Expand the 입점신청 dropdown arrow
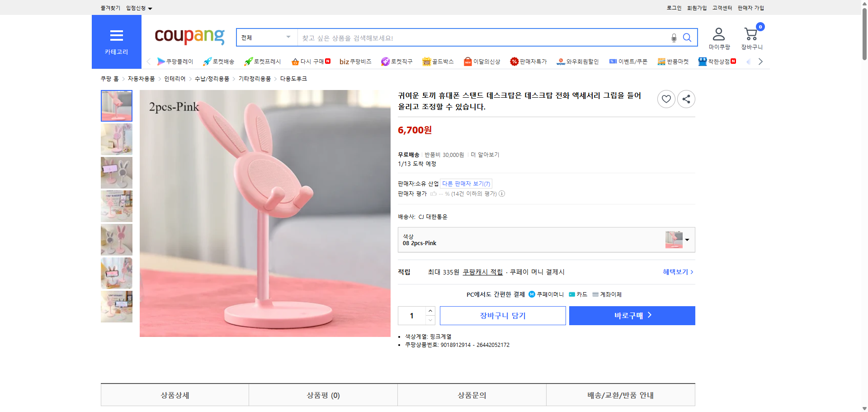This screenshot has height=412, width=868. click(151, 8)
